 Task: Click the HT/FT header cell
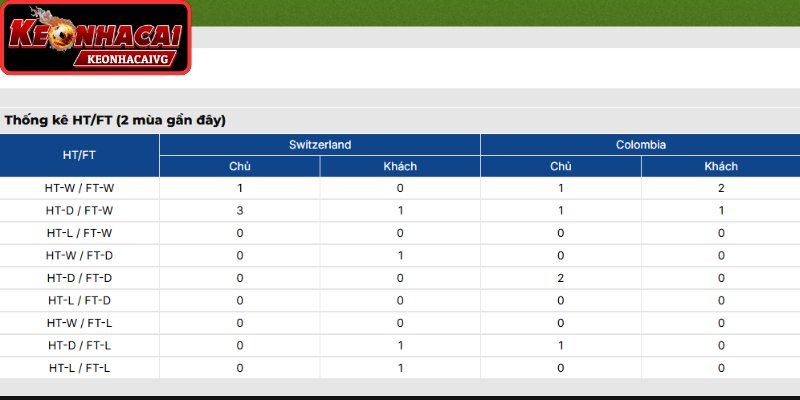(x=79, y=155)
